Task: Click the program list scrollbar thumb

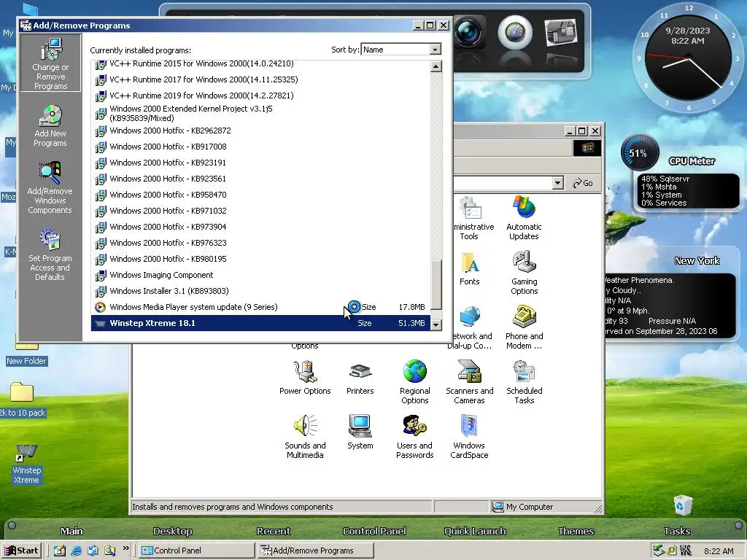Action: [436, 284]
